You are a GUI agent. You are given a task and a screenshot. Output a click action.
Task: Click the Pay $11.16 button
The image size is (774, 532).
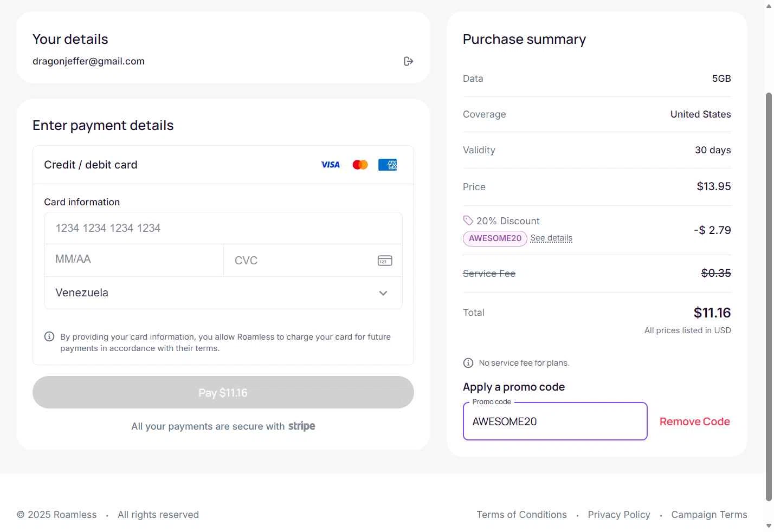(223, 392)
